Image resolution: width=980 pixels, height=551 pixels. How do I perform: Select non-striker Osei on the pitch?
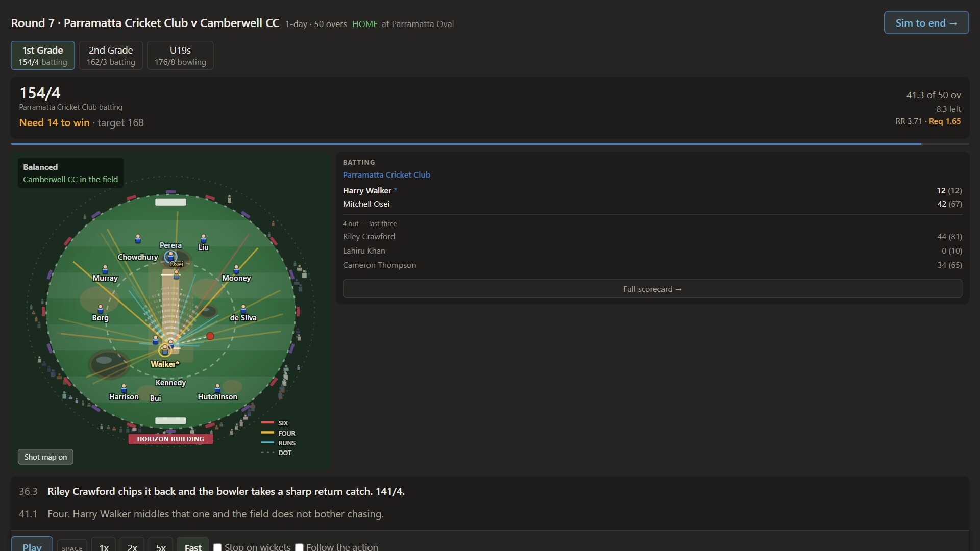(177, 274)
